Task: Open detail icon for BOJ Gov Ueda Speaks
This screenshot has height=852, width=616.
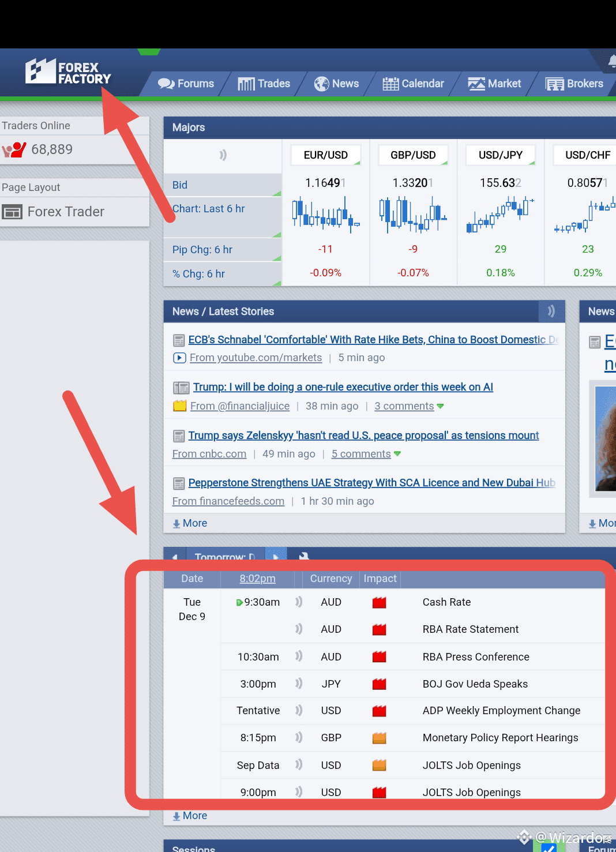Action: coord(299,684)
